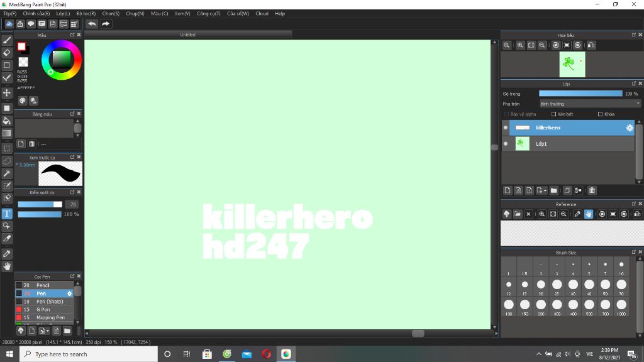Open the Cloud menu

click(262, 14)
